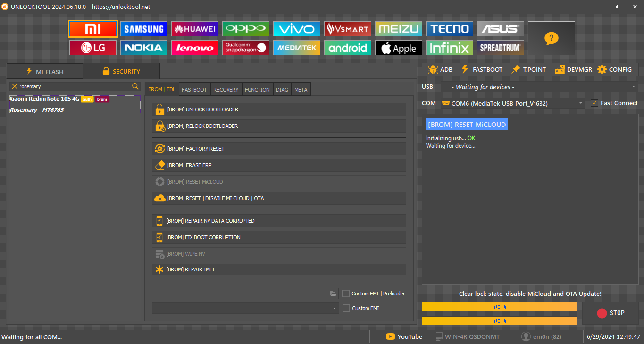Click [BROM] REPAIR IMEI
Viewport: 644px width, 344px height.
(x=279, y=269)
